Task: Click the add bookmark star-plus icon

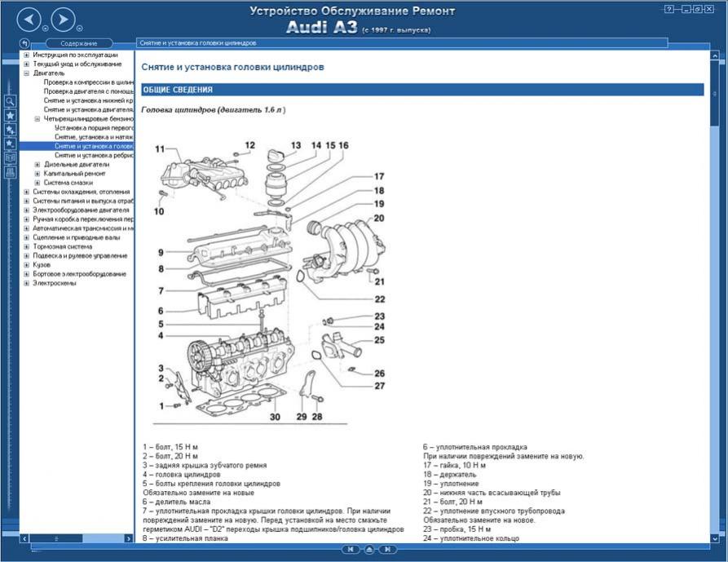Action: (x=11, y=130)
